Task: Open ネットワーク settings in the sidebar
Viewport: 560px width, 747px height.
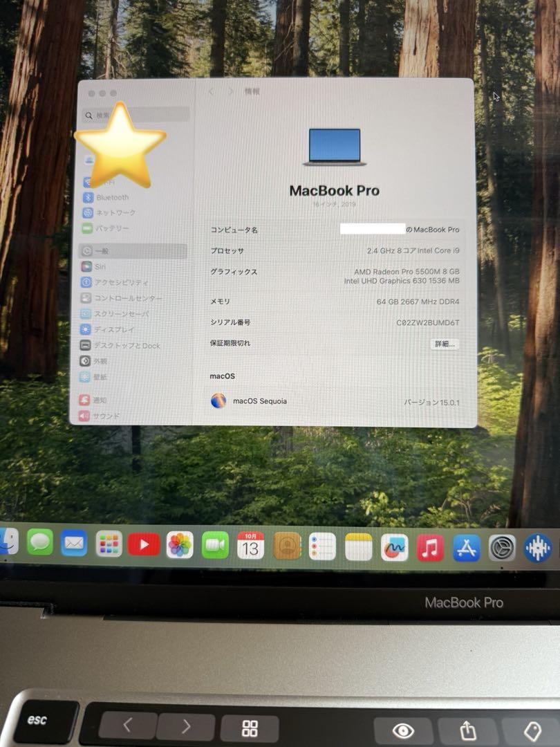Action: coord(109,212)
